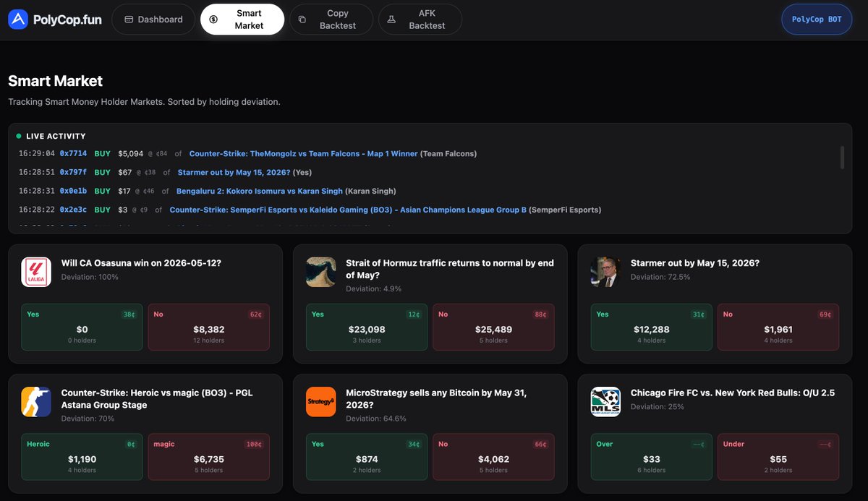Screen dimensions: 868x501
Task: Open wallet address 0x797f link
Action: tap(73, 172)
